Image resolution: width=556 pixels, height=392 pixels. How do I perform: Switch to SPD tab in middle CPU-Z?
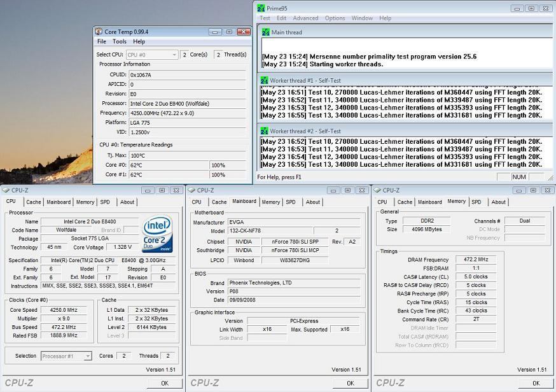pos(291,202)
